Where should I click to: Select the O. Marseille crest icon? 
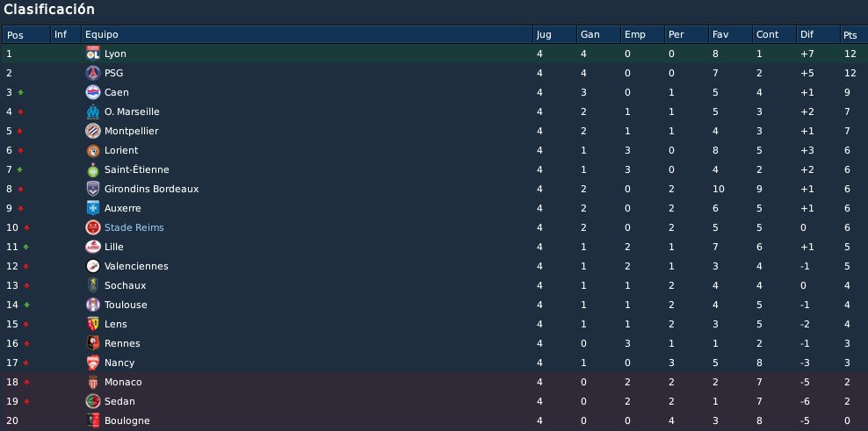pyautogui.click(x=93, y=111)
